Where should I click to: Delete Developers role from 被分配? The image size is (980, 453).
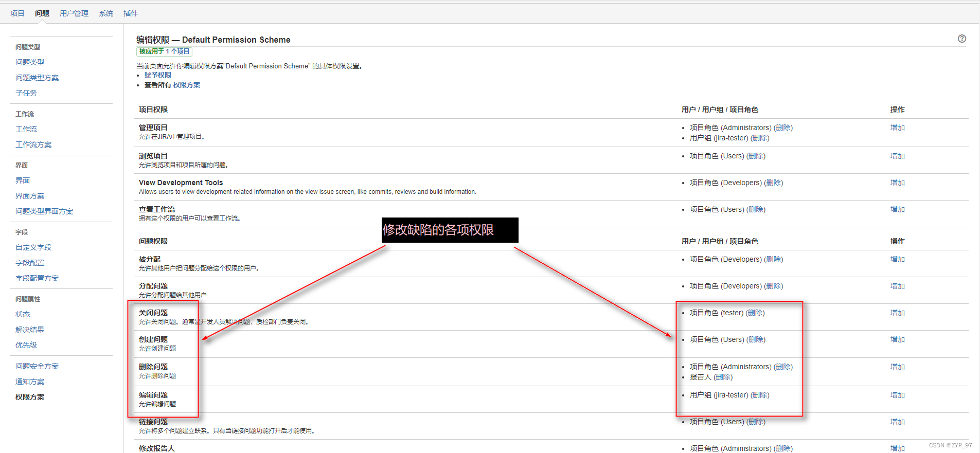coord(773,259)
